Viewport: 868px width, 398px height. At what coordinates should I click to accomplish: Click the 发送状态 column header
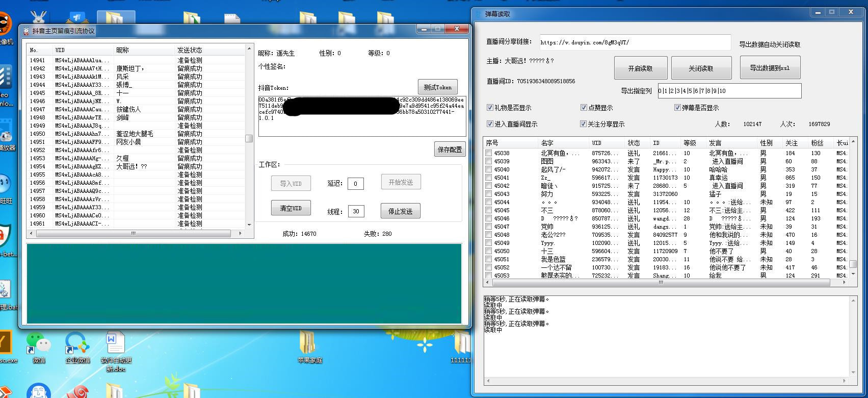click(x=209, y=50)
